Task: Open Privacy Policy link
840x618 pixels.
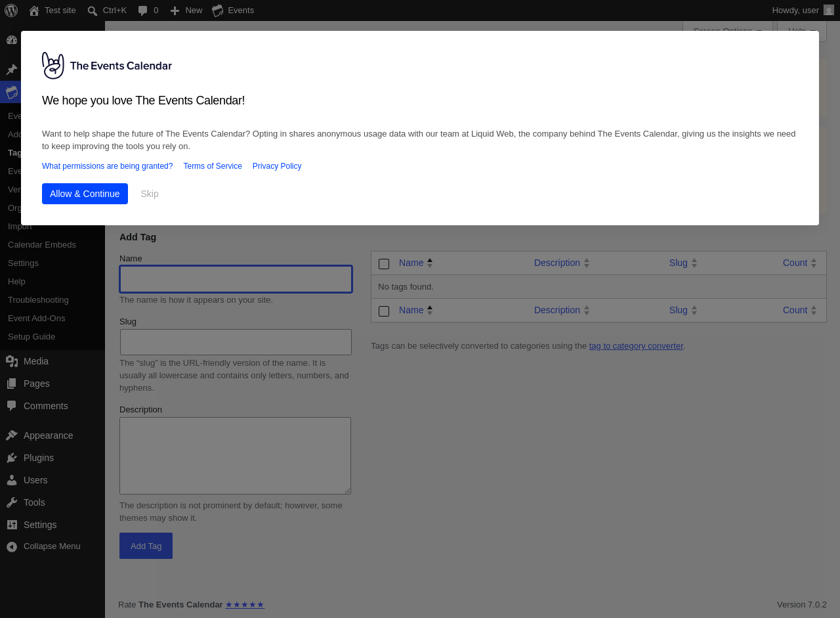Action: 277,166
